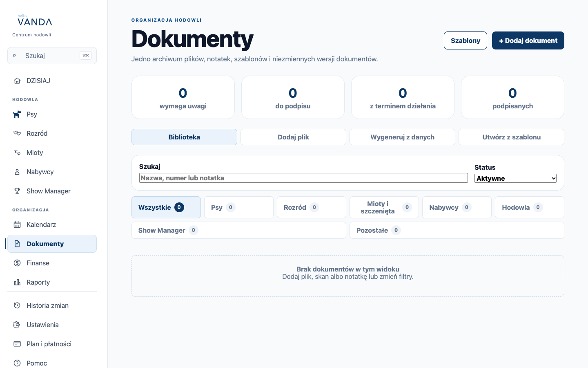Open the do podpisu summary card

pyautogui.click(x=293, y=97)
